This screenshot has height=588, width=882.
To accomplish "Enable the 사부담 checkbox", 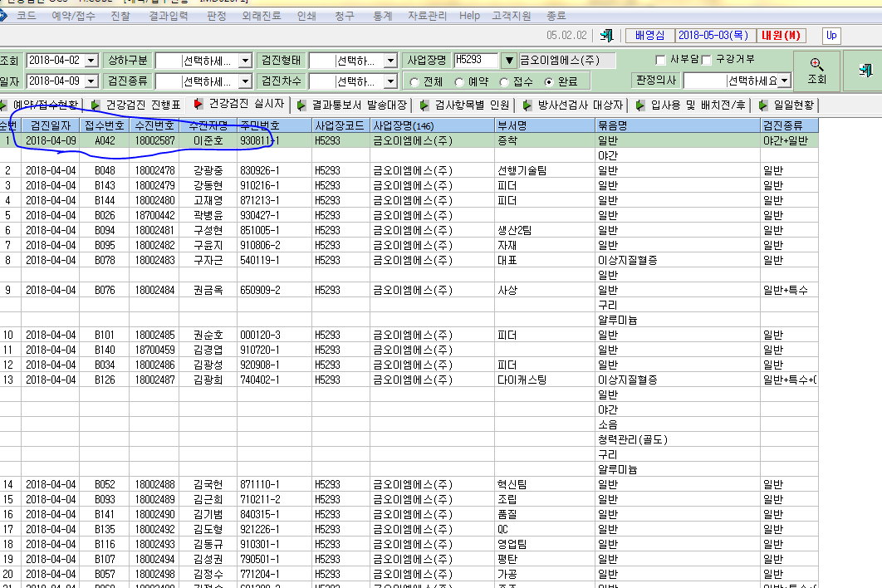I will pos(660,60).
